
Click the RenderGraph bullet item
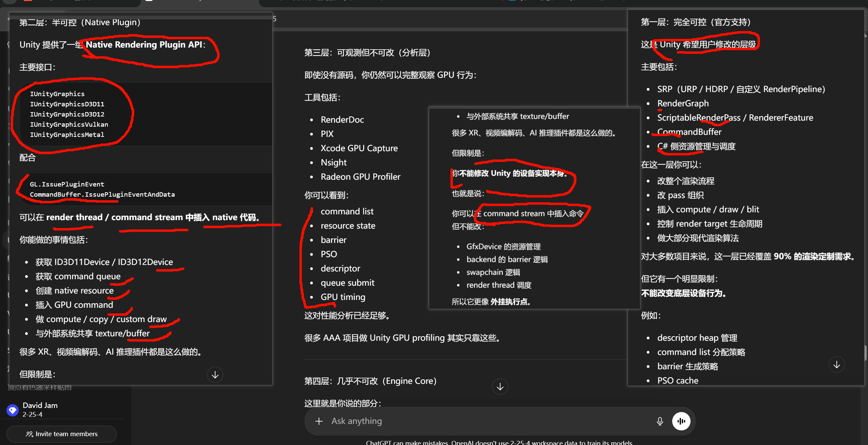tap(683, 103)
